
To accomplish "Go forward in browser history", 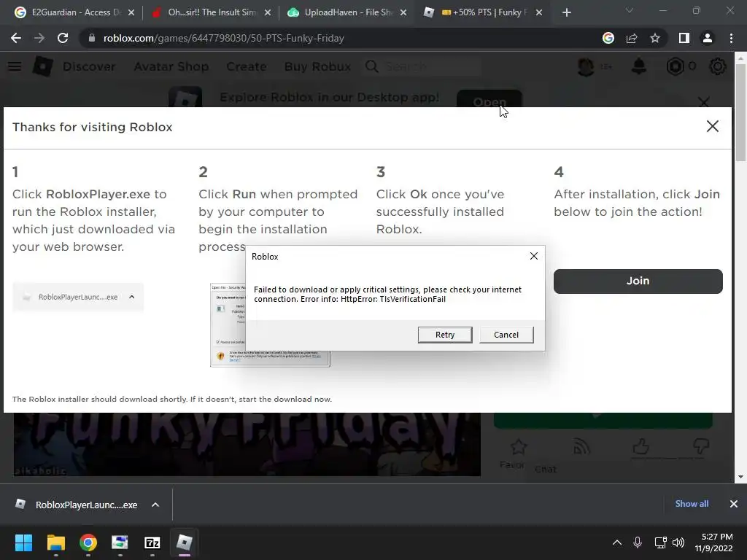I will pos(39,38).
